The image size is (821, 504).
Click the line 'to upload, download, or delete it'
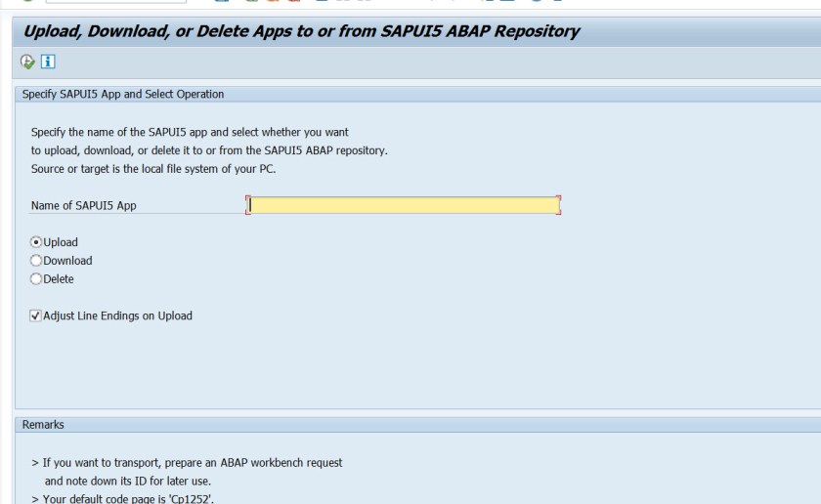click(209, 150)
